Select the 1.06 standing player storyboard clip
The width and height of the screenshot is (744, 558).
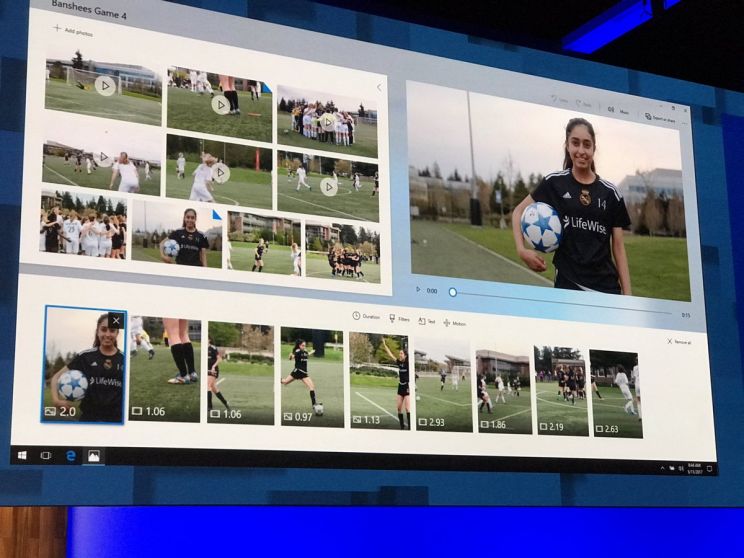[241, 373]
